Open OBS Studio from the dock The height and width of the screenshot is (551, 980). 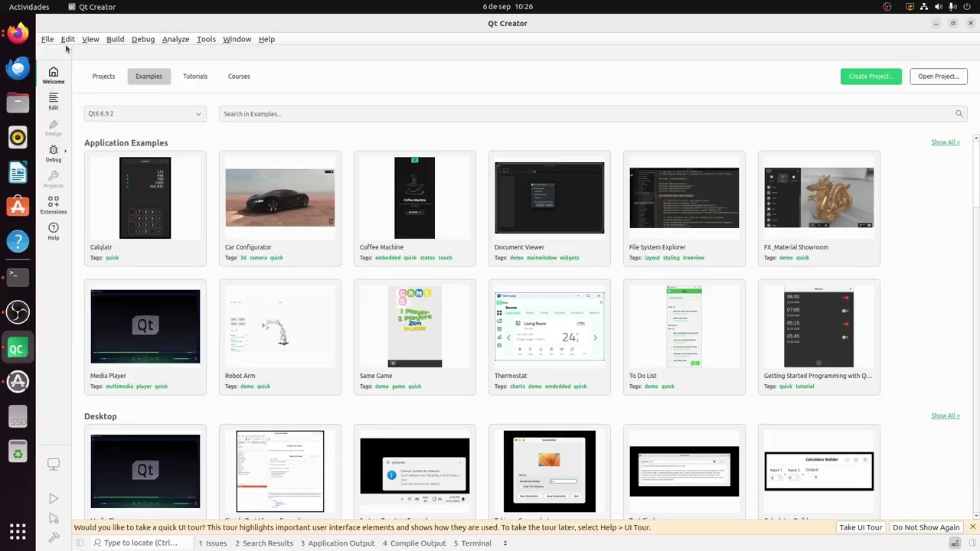click(18, 312)
